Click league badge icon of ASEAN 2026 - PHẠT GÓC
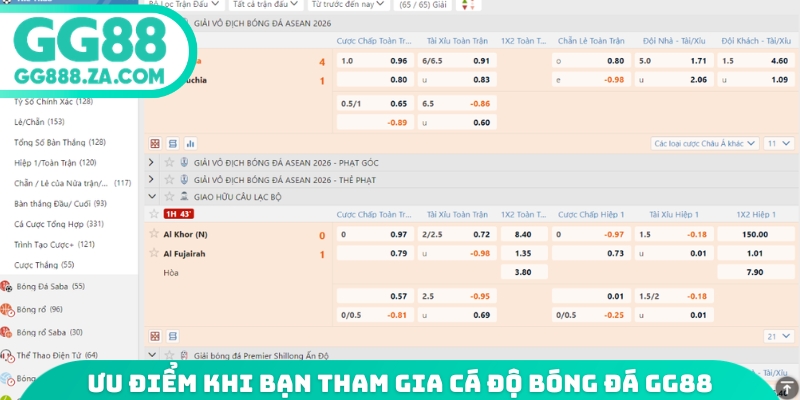This screenshot has height=400, width=800. 184,163
